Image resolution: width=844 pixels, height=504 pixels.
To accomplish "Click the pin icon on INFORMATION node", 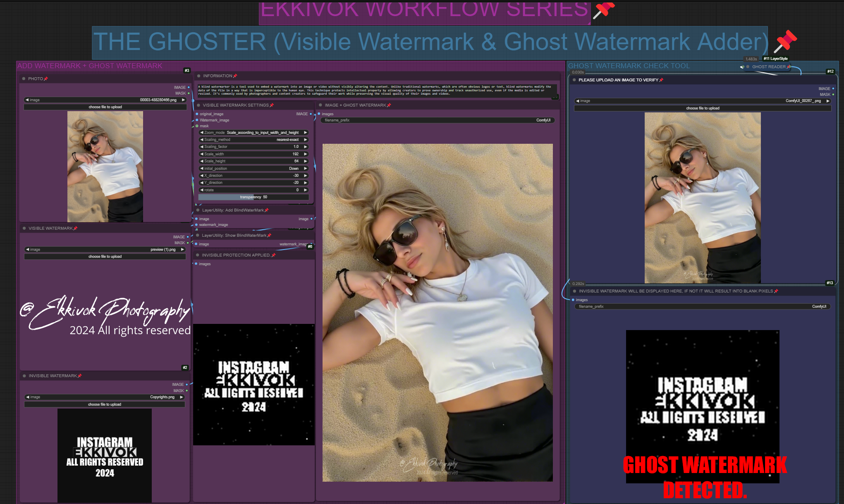I will click(x=235, y=76).
